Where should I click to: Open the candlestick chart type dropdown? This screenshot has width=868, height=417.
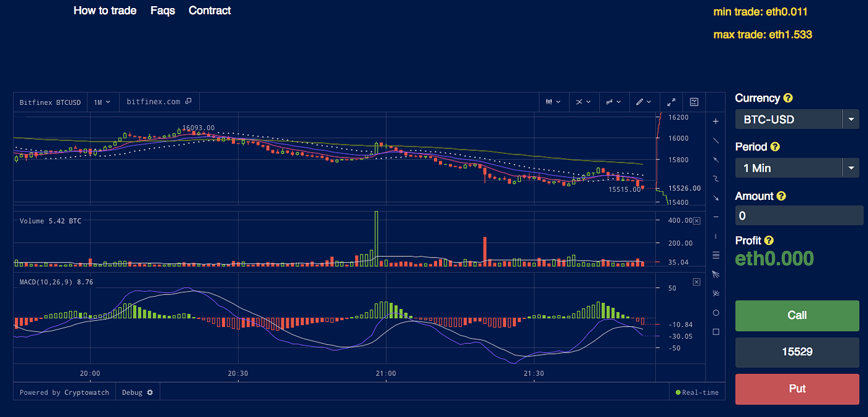coord(553,102)
